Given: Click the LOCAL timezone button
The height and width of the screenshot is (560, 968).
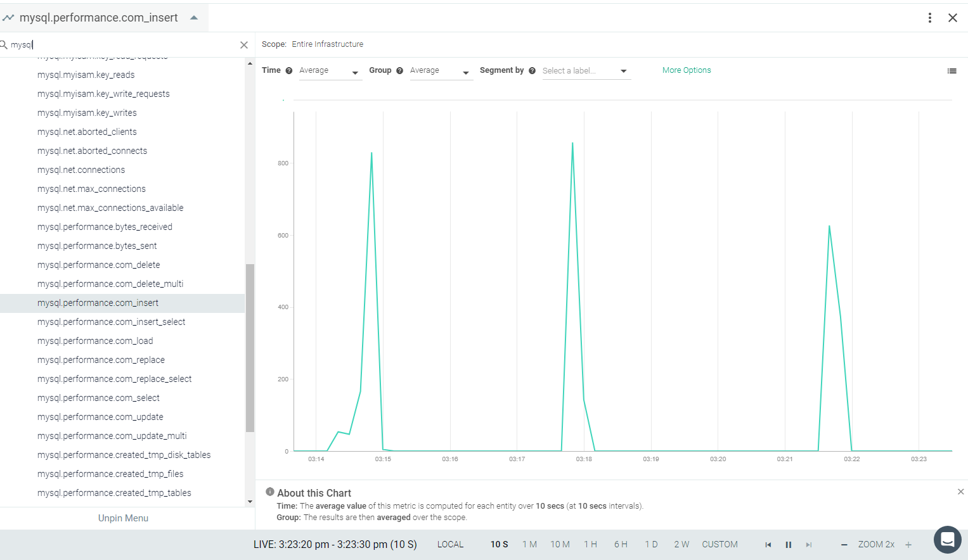Looking at the screenshot, I should coord(451,545).
